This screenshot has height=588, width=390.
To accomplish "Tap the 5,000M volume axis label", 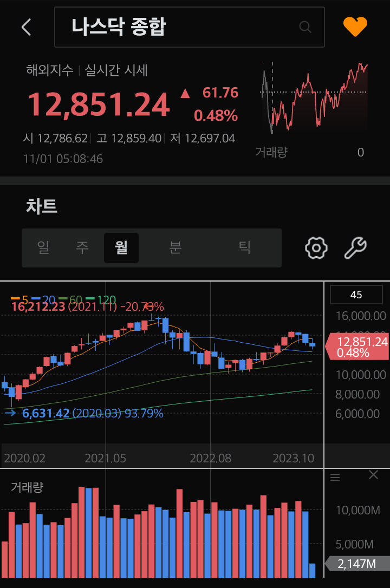I will coord(354,545).
